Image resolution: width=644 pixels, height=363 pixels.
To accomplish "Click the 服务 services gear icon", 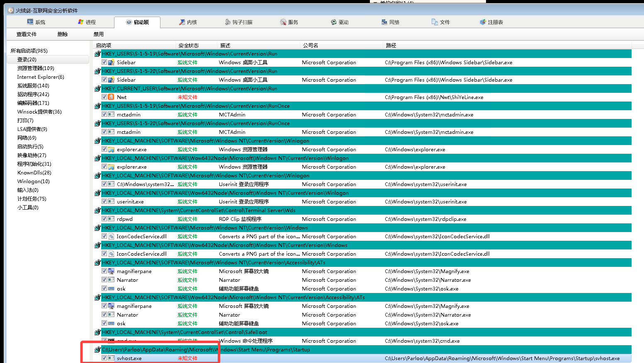I will [283, 23].
